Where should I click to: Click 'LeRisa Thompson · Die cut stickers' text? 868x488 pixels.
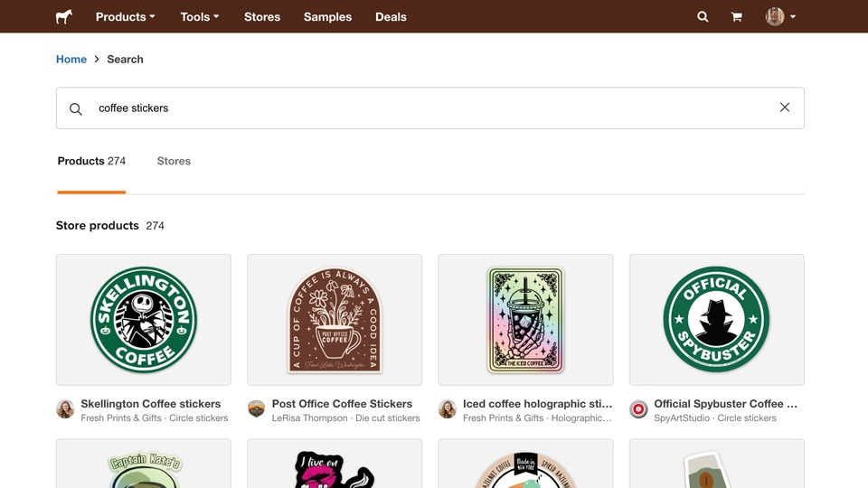[346, 418]
